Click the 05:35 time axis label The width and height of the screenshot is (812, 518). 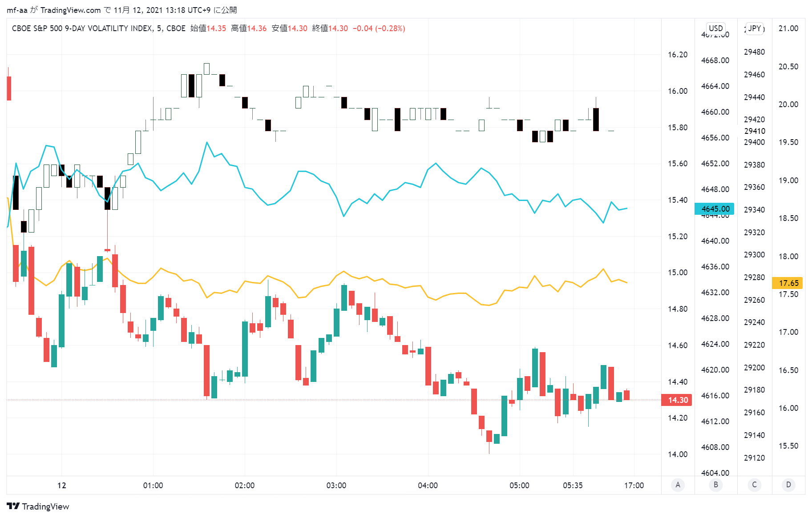(x=573, y=485)
